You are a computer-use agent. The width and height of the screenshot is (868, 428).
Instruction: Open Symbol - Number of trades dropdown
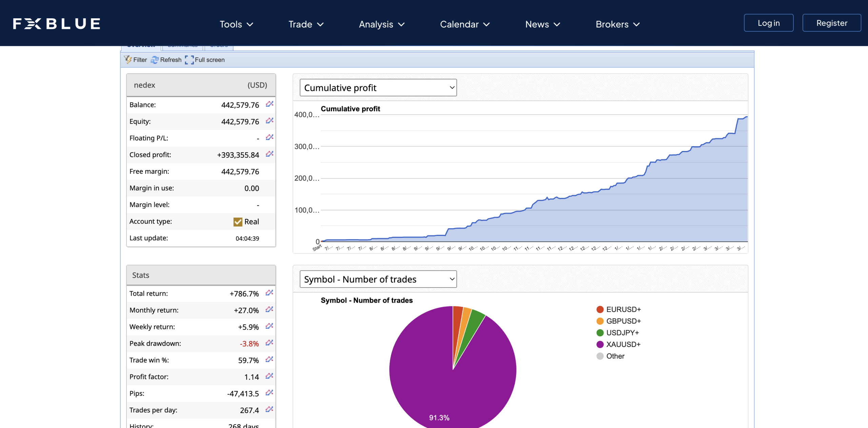coord(378,279)
